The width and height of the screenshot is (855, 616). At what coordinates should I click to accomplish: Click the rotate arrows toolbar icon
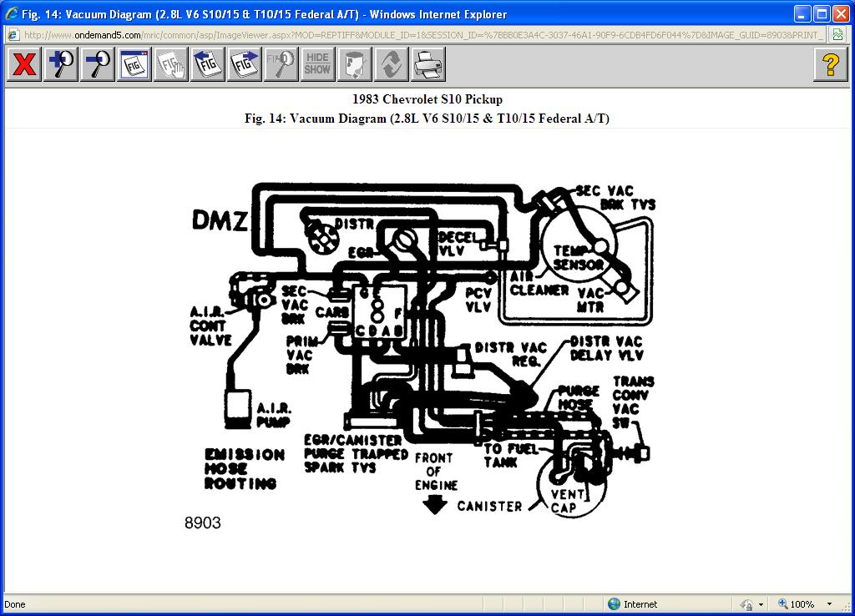392,64
